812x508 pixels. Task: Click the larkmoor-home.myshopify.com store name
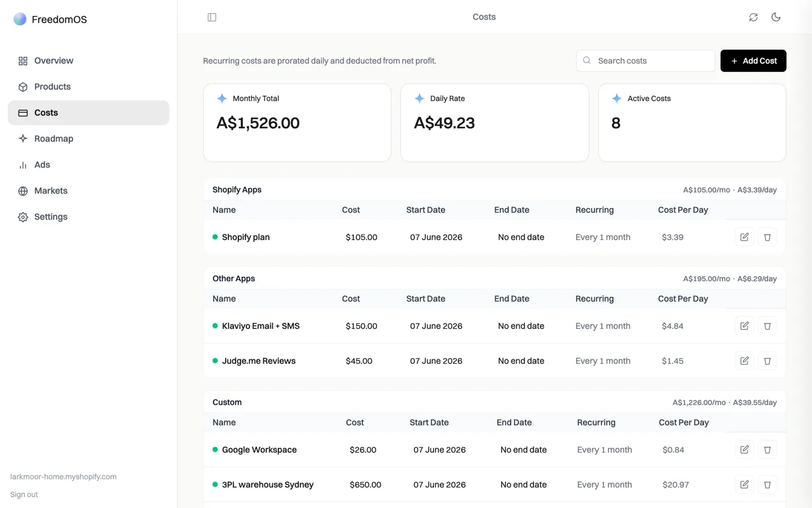point(63,477)
